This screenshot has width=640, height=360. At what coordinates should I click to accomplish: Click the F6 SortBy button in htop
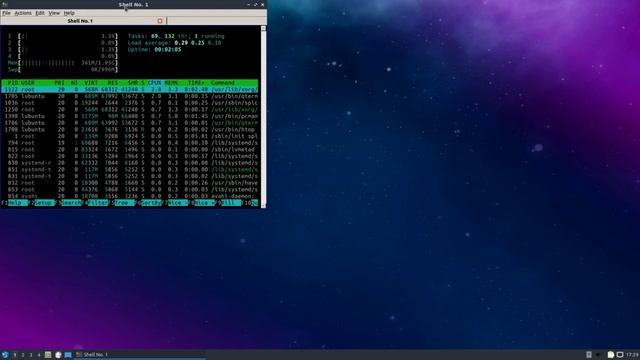(149, 203)
